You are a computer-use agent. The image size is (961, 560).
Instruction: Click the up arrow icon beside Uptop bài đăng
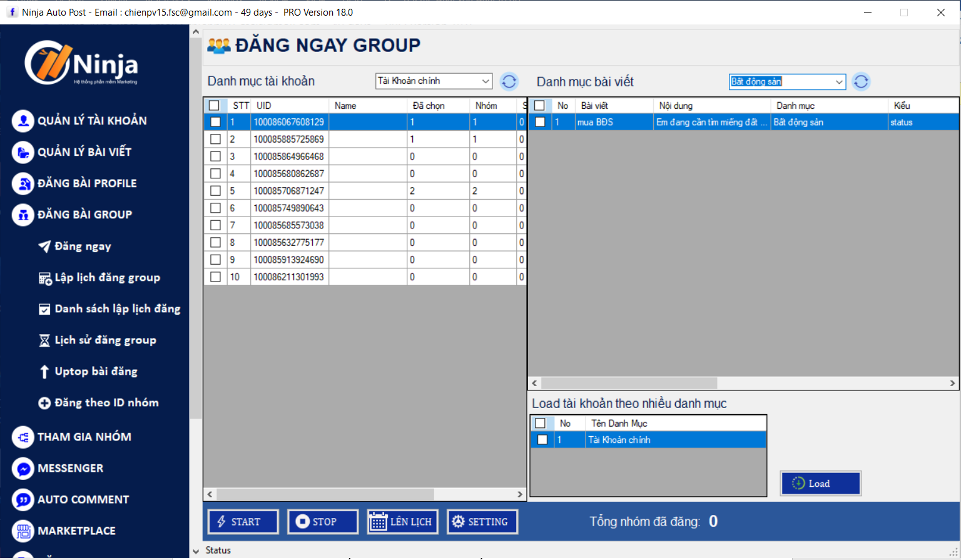(44, 372)
